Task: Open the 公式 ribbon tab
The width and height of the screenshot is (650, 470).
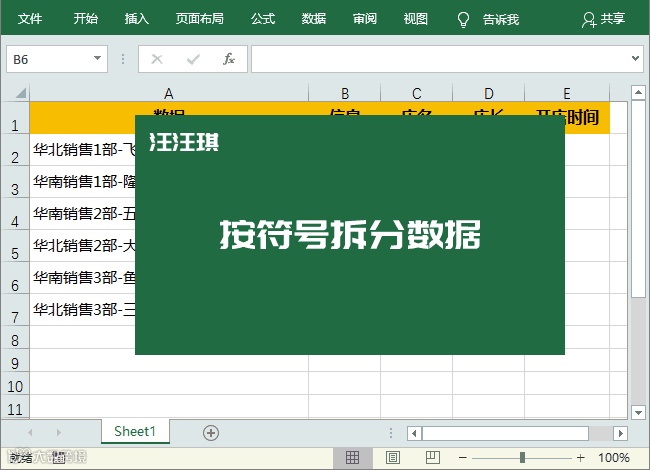Action: click(x=263, y=19)
